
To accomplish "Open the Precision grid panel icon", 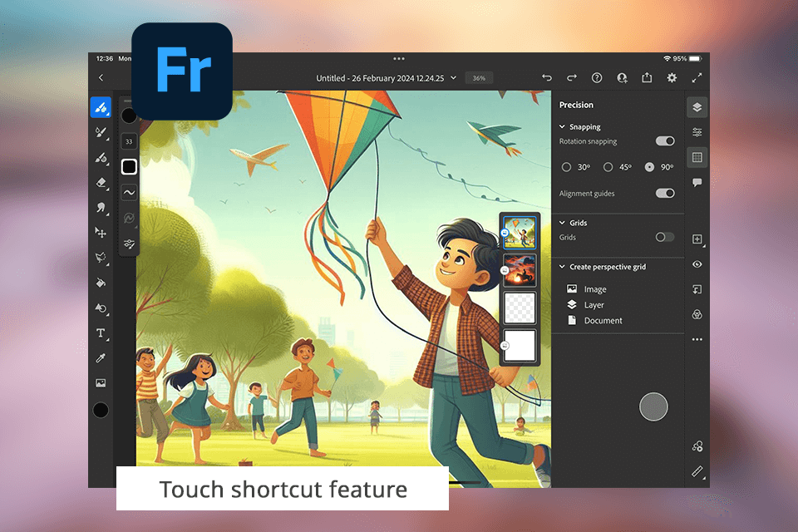I will click(697, 157).
